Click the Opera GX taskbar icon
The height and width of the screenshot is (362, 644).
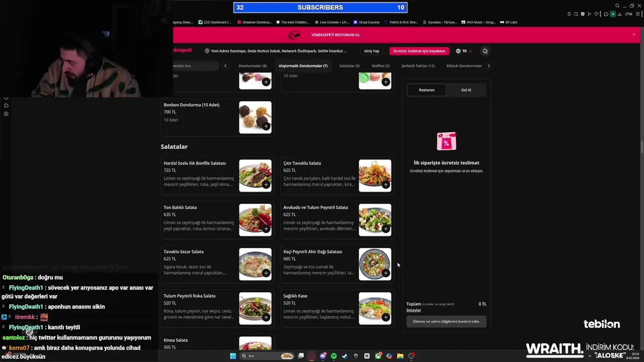311,356
